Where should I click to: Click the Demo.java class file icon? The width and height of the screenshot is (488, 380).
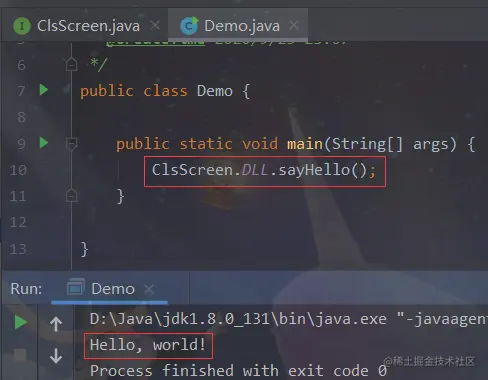[189, 26]
